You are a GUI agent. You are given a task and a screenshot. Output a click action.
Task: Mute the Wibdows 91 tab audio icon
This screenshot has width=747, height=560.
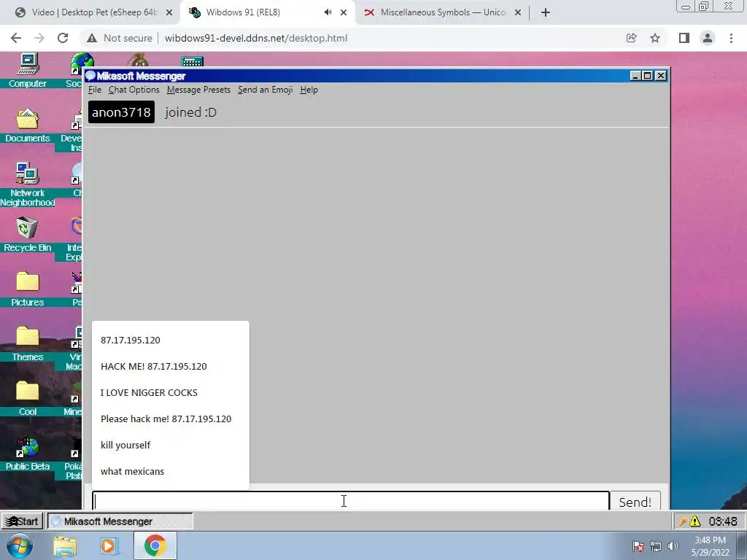point(328,12)
